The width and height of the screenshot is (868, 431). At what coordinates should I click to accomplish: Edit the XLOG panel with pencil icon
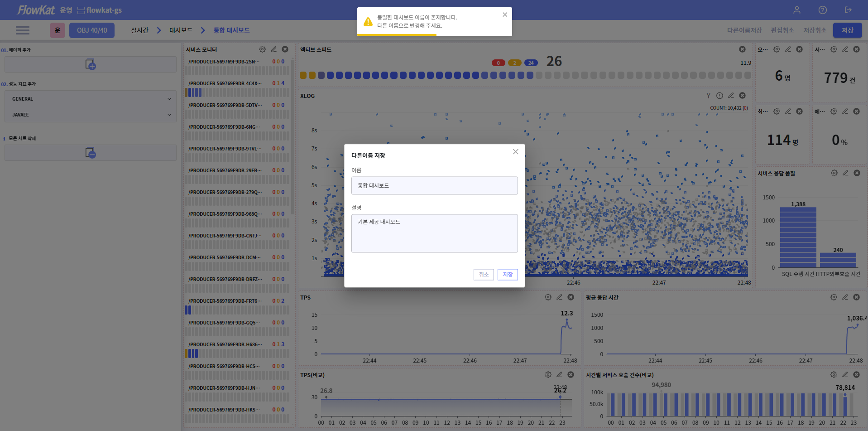click(x=731, y=96)
